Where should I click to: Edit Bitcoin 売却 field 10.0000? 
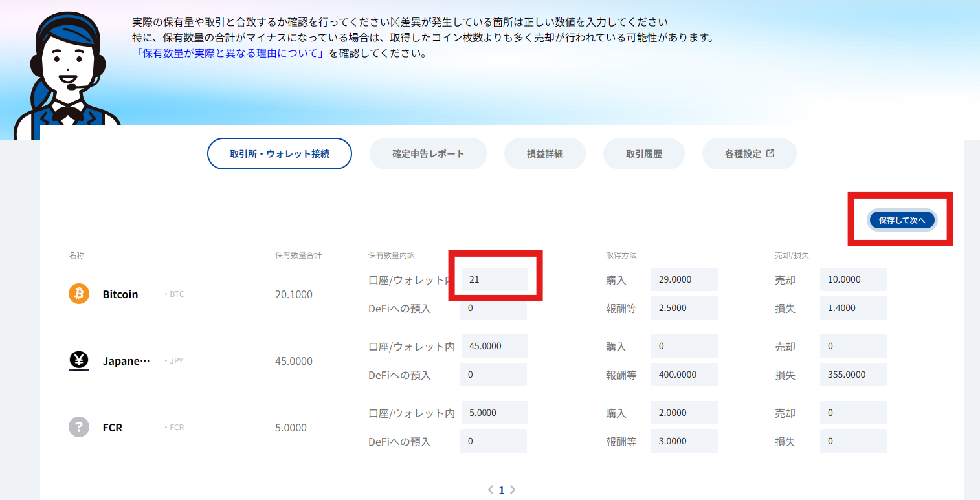854,279
